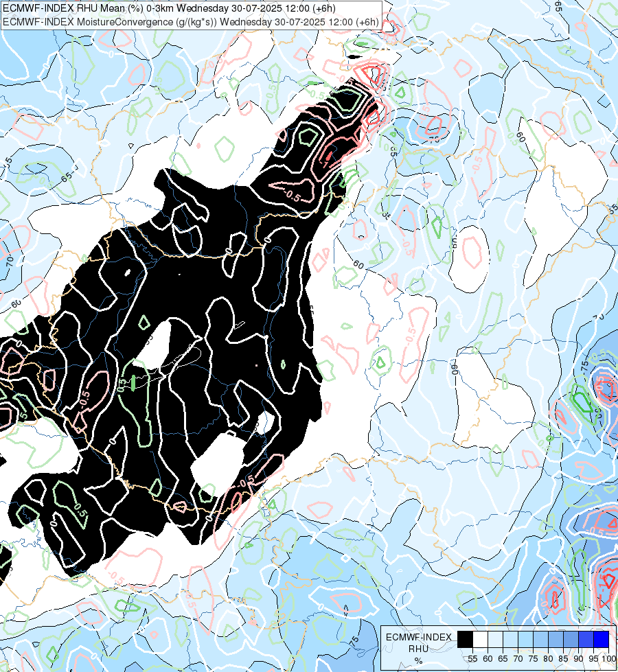Click the legend tick label 100
This screenshot has width=618, height=672.
609,659
